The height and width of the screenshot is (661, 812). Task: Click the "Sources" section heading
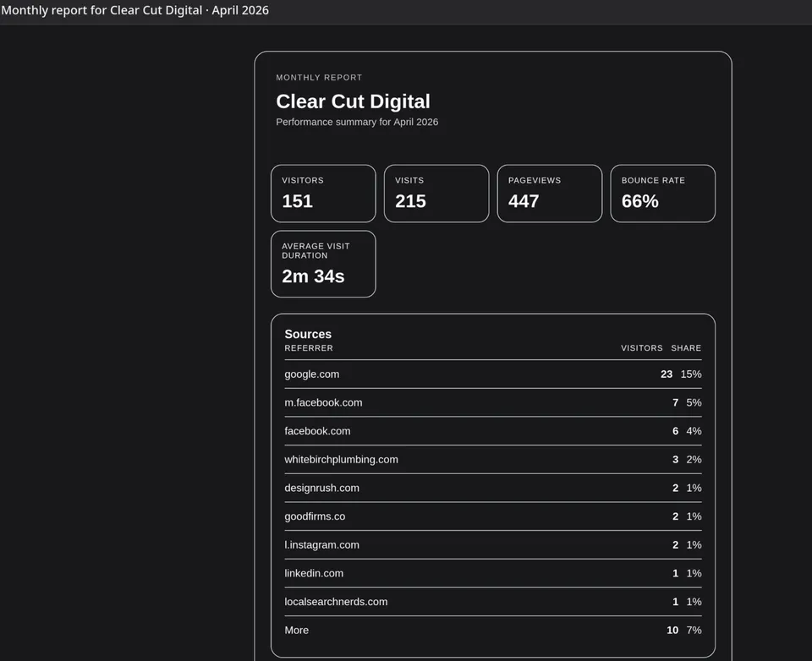(x=308, y=334)
